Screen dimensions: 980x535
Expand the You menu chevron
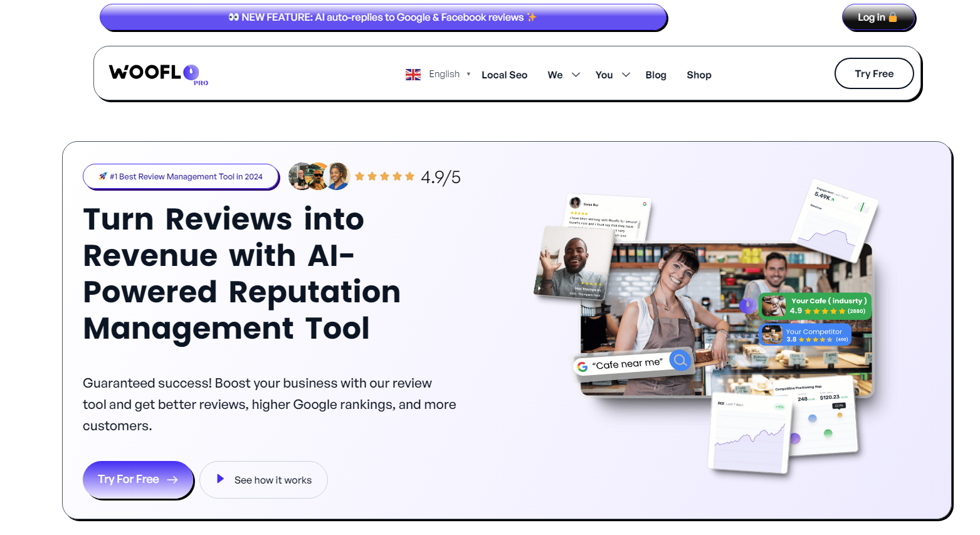click(626, 75)
